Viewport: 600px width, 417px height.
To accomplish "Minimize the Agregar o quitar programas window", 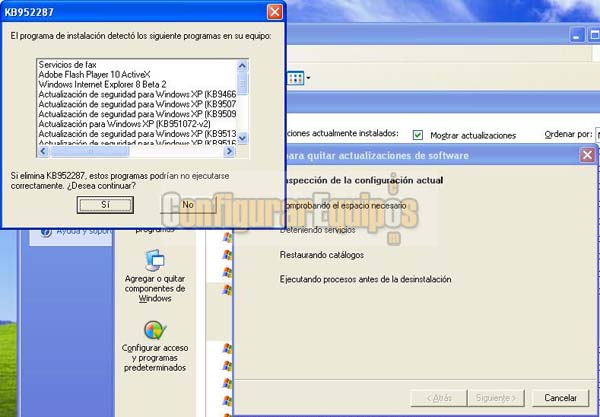I will pos(577,35).
